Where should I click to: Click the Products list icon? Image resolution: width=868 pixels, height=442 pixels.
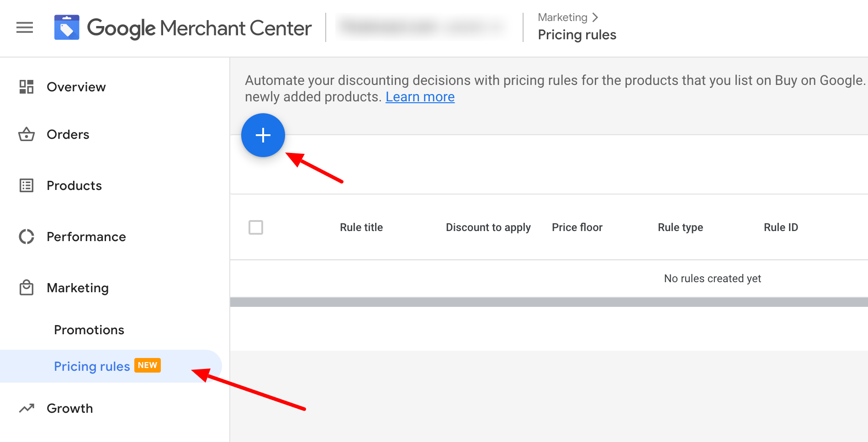[x=27, y=185]
